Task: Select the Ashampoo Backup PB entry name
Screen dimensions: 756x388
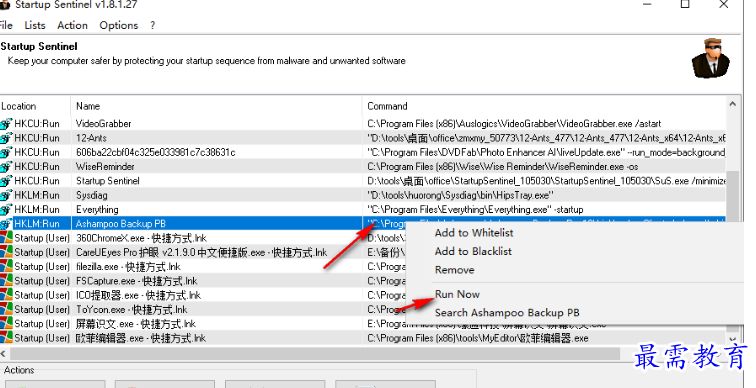Action: click(x=121, y=224)
